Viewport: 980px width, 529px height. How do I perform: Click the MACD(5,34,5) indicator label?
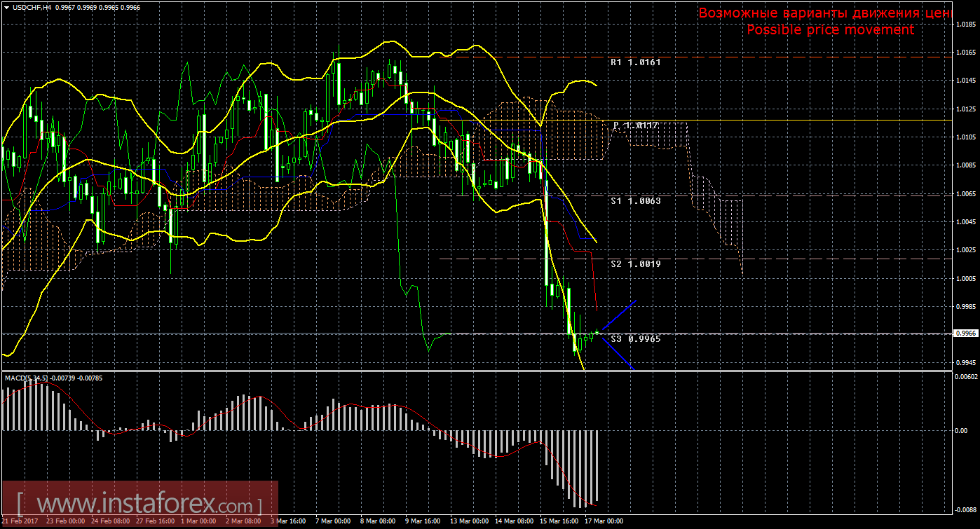point(27,378)
